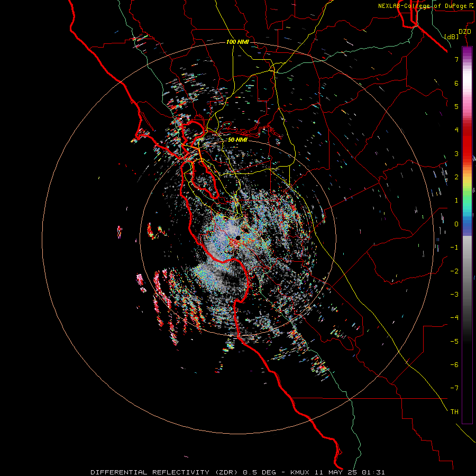The height and width of the screenshot is (476, 476).
Task: Click the "-2" value on the color scale
Action: (x=454, y=271)
